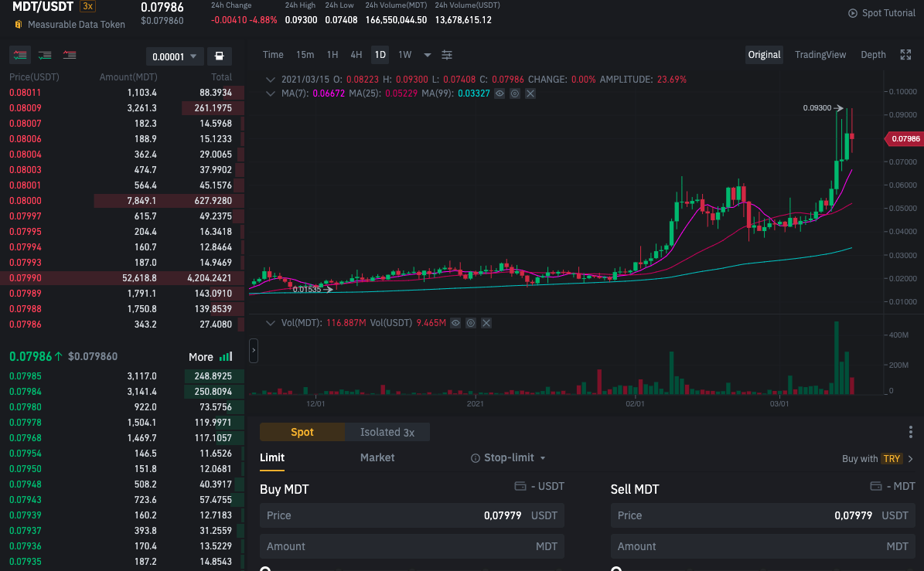This screenshot has width=924, height=571.
Task: Toggle visibility of the MA indicator
Action: pos(500,93)
